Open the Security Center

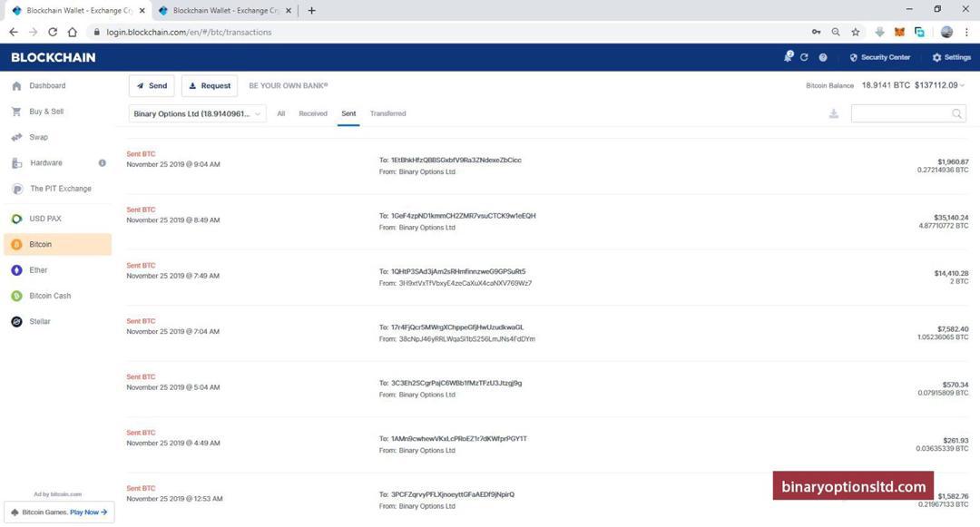(879, 57)
